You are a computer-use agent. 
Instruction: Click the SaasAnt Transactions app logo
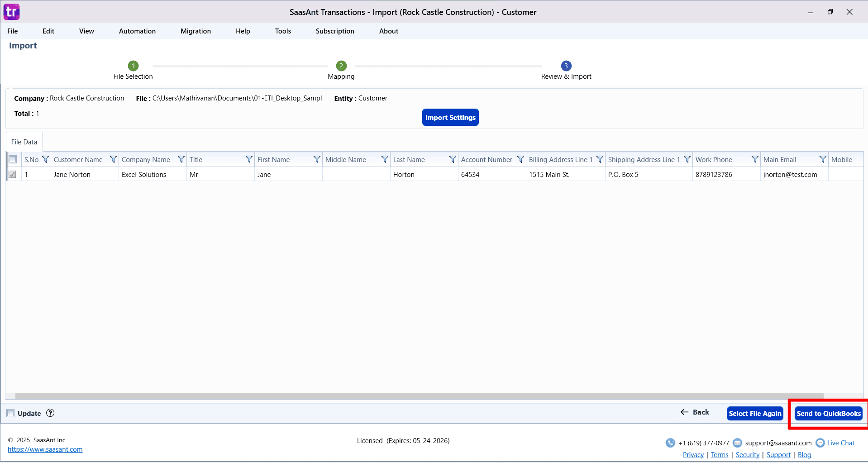12,12
